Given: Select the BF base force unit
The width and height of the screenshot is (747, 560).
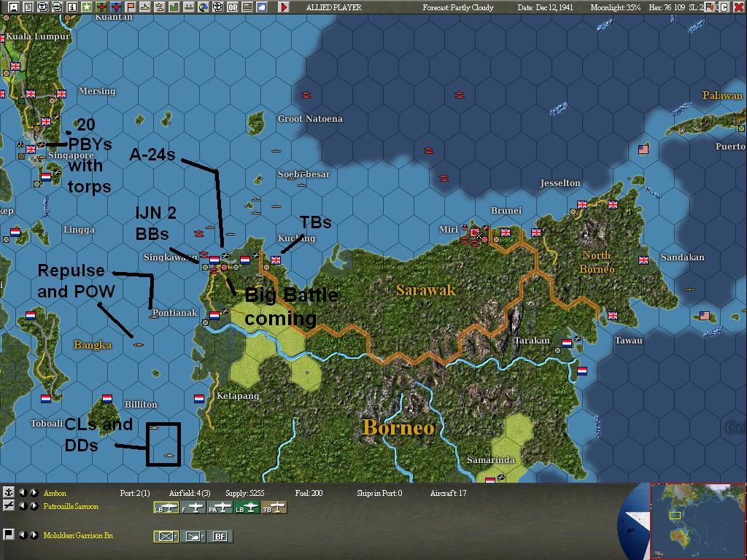Looking at the screenshot, I should [x=220, y=537].
